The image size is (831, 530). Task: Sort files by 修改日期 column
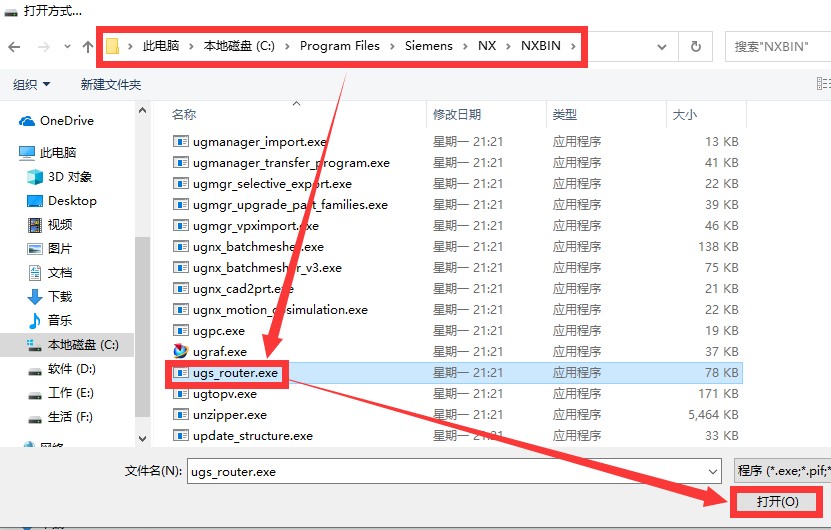457,114
